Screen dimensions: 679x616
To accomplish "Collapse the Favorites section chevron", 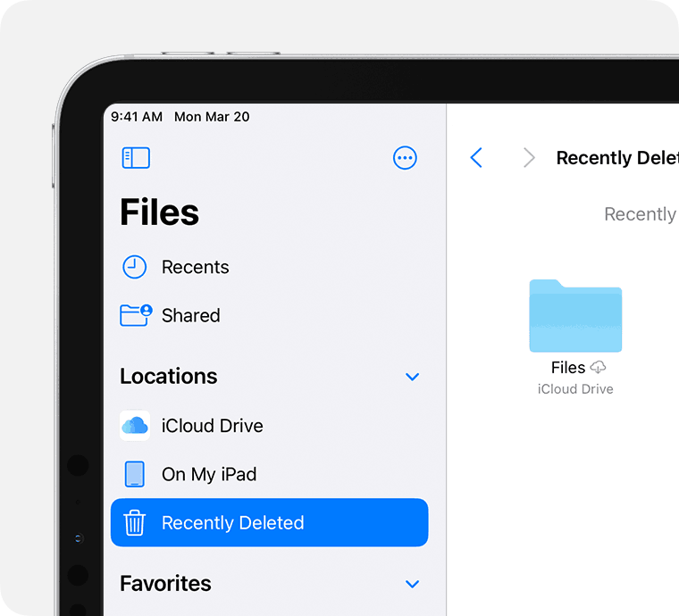I will [412, 584].
